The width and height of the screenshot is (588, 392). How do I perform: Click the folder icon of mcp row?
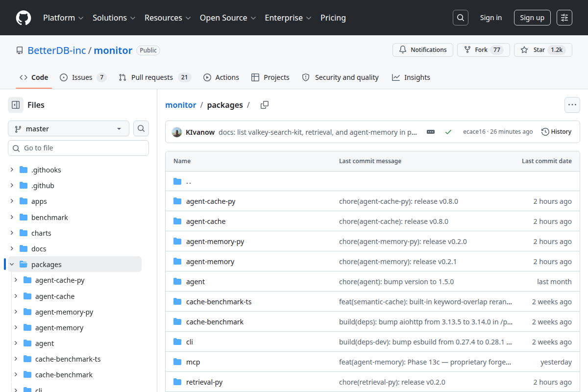177,362
